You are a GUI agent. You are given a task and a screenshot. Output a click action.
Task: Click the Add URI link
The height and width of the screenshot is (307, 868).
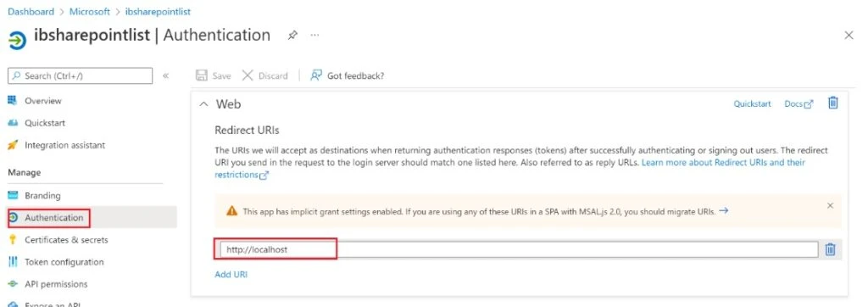point(231,274)
